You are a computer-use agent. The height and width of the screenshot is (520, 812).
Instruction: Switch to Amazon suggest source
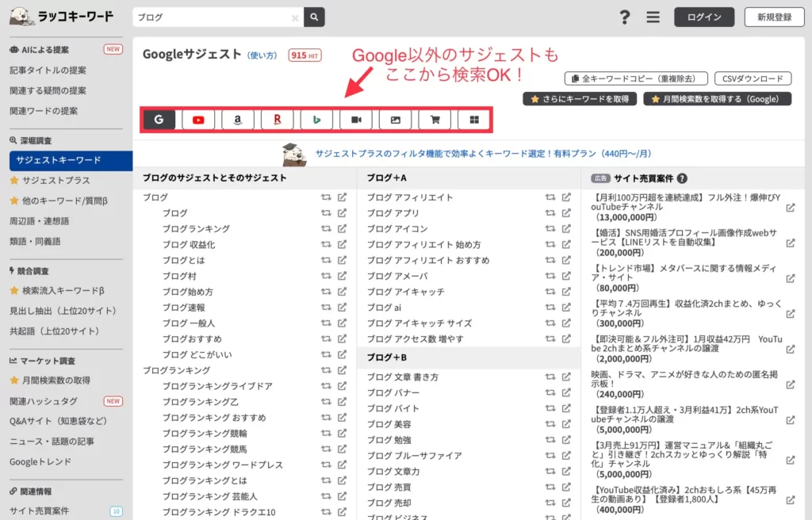[x=238, y=120]
